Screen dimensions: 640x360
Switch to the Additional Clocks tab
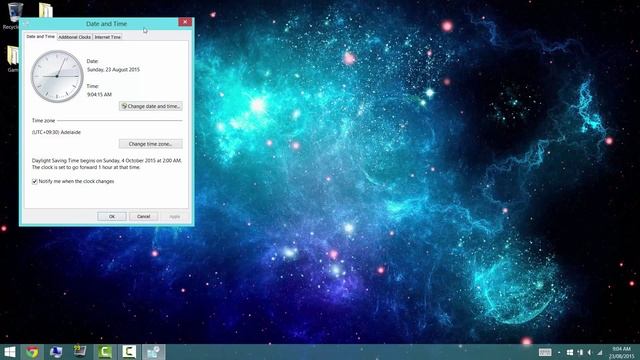tap(74, 37)
